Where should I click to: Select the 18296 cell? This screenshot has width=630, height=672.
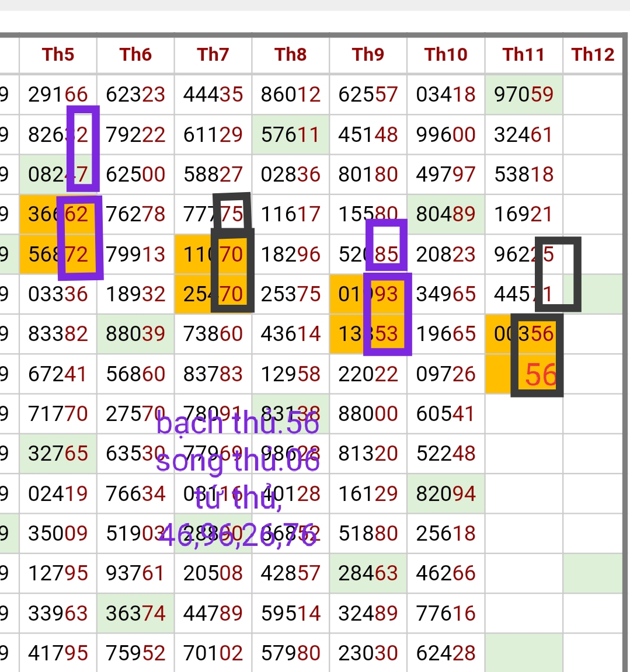pos(291,255)
